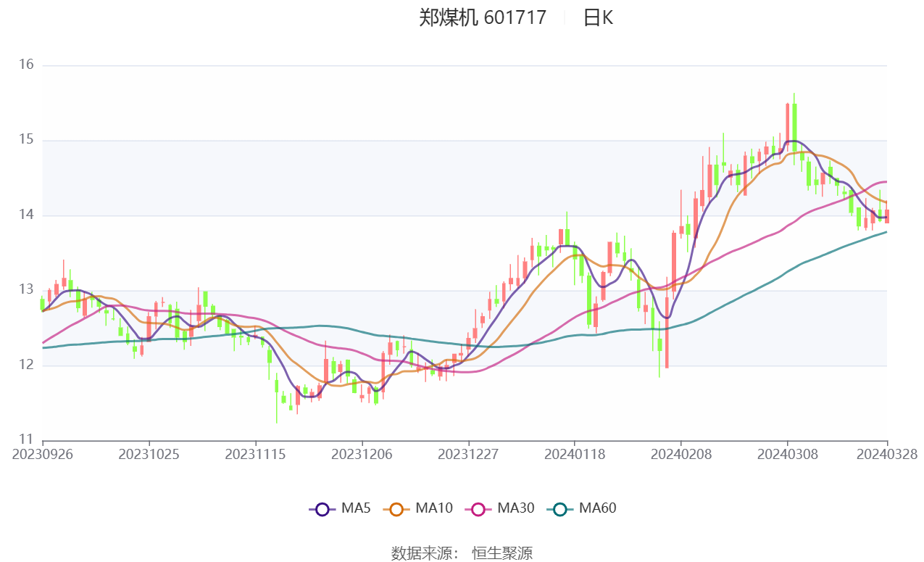Click the data source text 恒生聚源
This screenshot has height=562, width=924.
click(502, 553)
